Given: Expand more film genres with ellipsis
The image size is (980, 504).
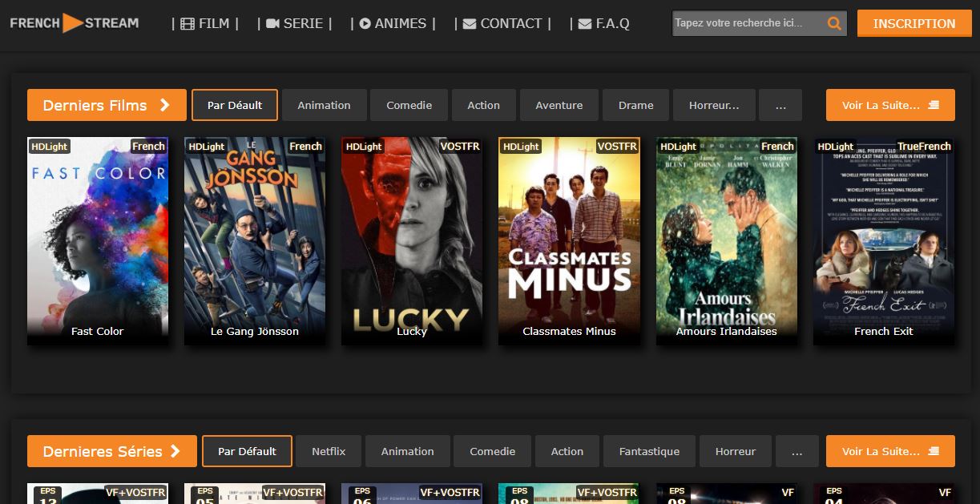Looking at the screenshot, I should click(x=780, y=105).
